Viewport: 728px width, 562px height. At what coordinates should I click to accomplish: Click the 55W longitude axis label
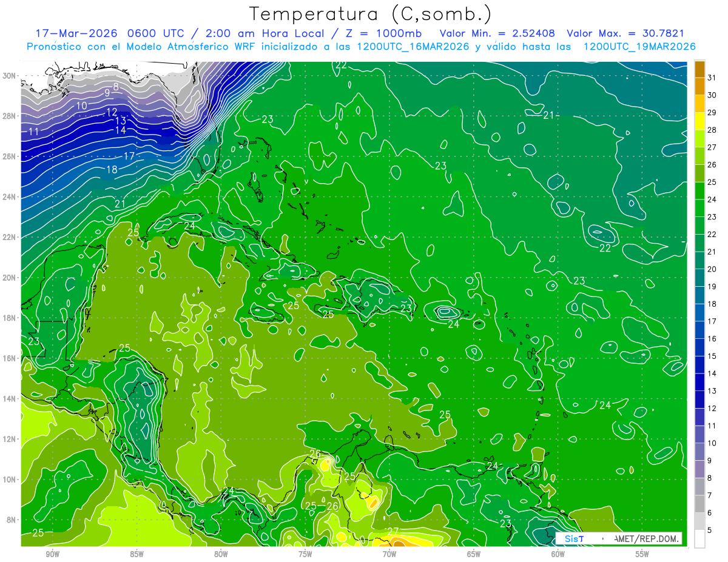(x=642, y=554)
